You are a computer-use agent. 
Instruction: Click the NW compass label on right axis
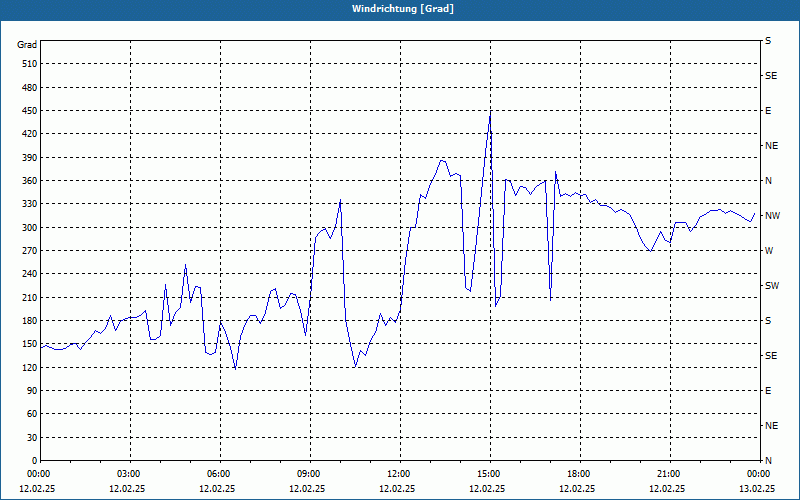[772, 216]
